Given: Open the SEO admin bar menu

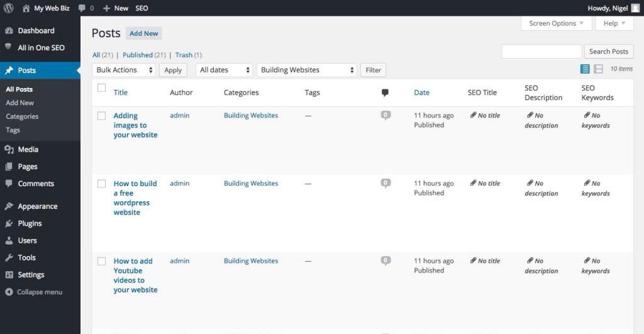Looking at the screenshot, I should point(142,8).
